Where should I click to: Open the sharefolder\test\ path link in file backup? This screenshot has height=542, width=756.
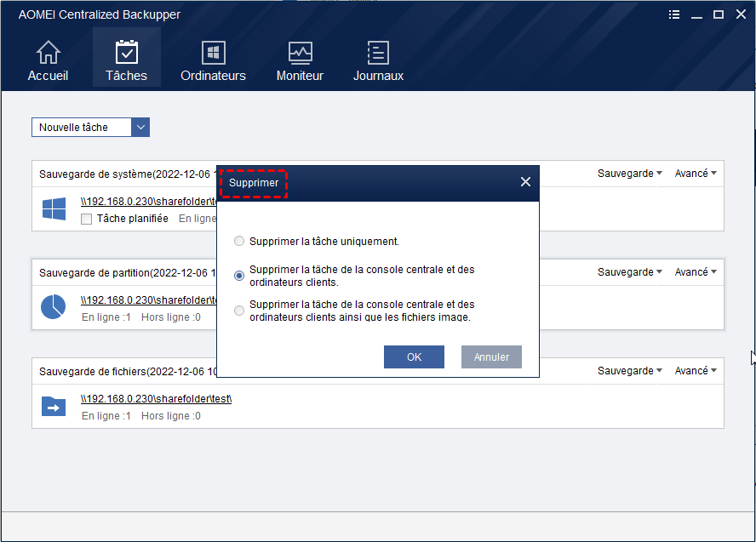[156, 399]
